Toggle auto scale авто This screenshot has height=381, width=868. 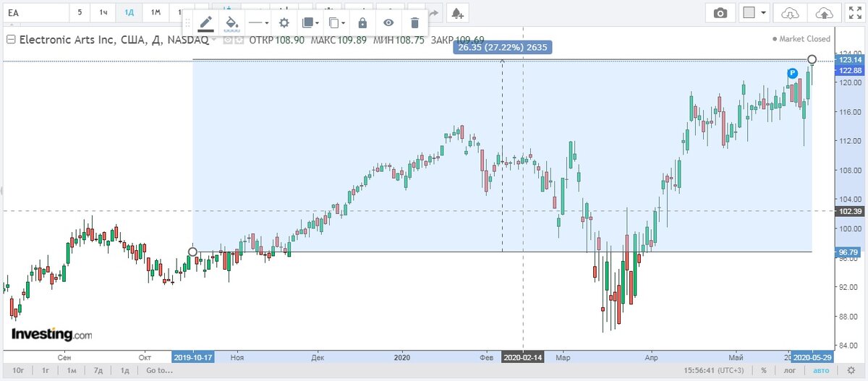pyautogui.click(x=822, y=371)
